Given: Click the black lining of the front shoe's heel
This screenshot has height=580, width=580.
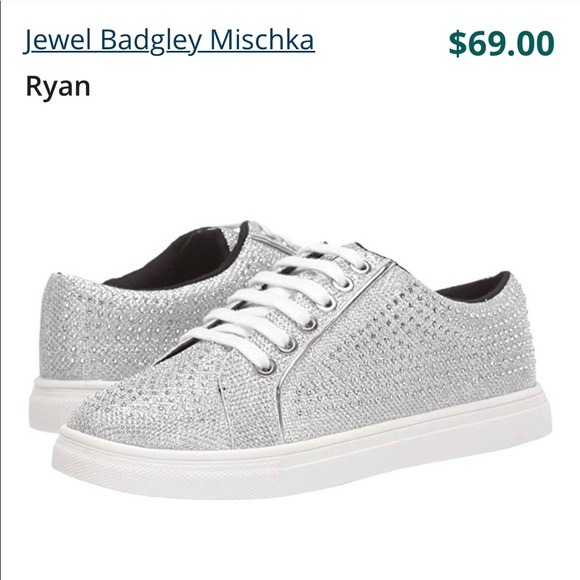Looking at the screenshot, I should (477, 287).
